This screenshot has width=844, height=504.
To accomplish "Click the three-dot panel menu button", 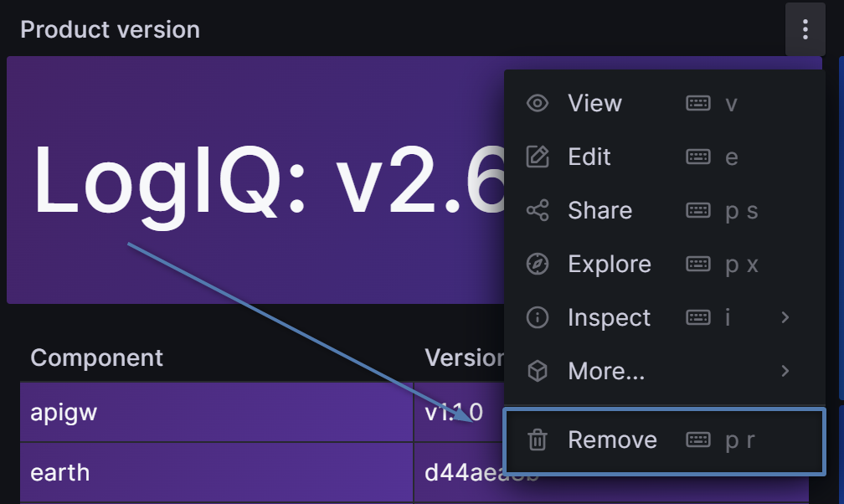I will (x=805, y=30).
